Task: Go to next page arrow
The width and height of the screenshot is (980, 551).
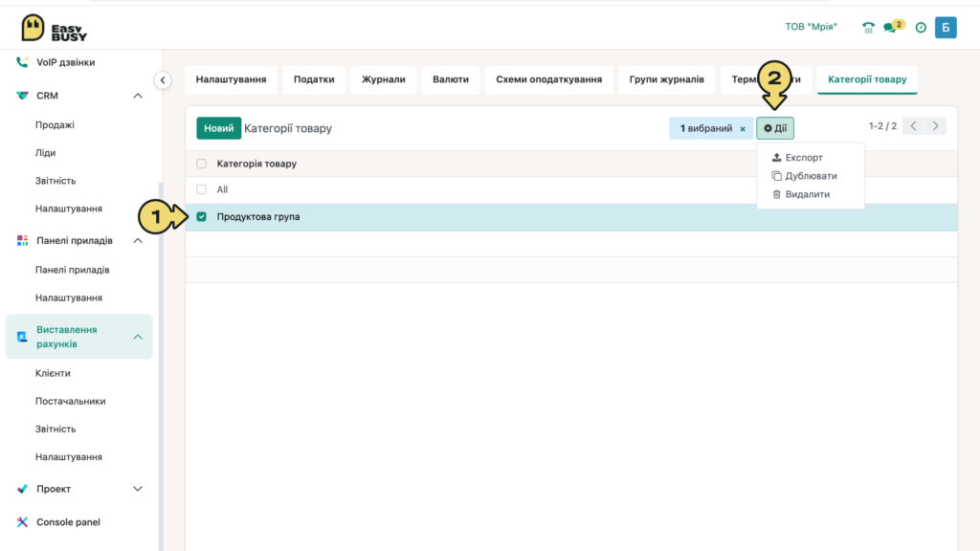Action: click(936, 126)
